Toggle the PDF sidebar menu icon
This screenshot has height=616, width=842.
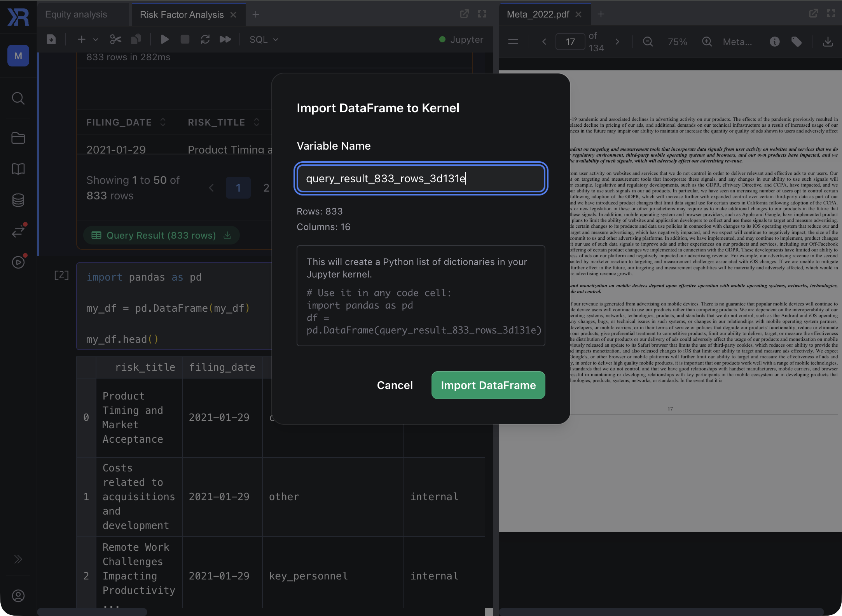(513, 42)
